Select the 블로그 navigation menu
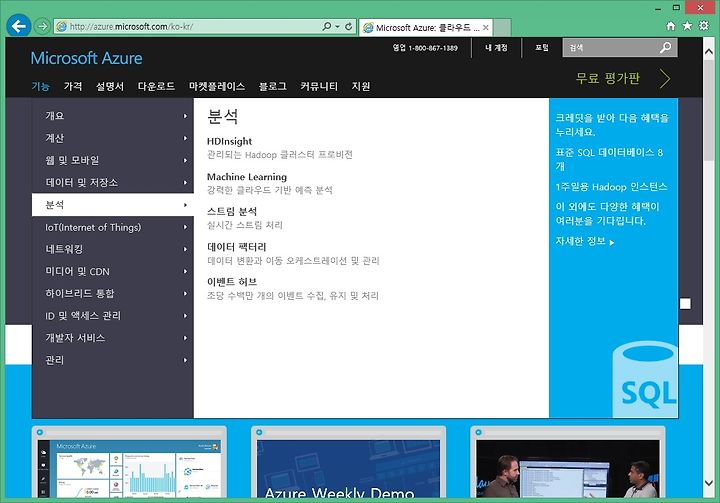720x503 pixels. [273, 86]
